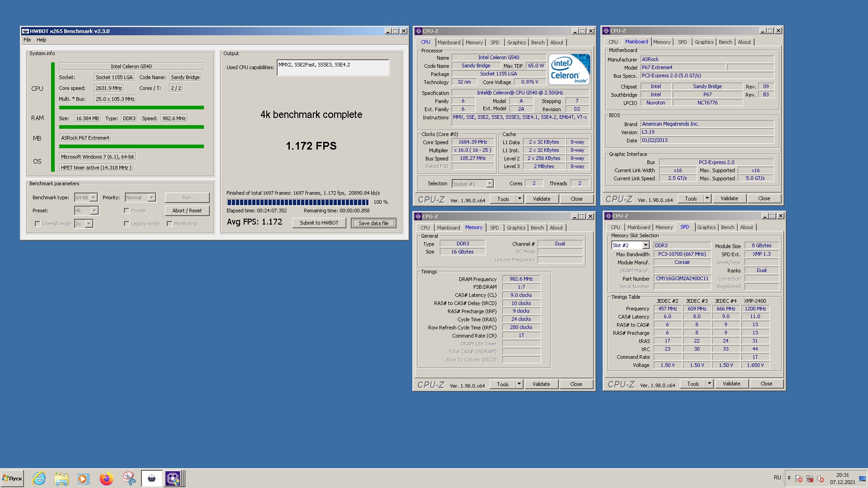Viewport: 868px width, 488px height.
Task: Click the Save data file button
Action: tap(373, 223)
